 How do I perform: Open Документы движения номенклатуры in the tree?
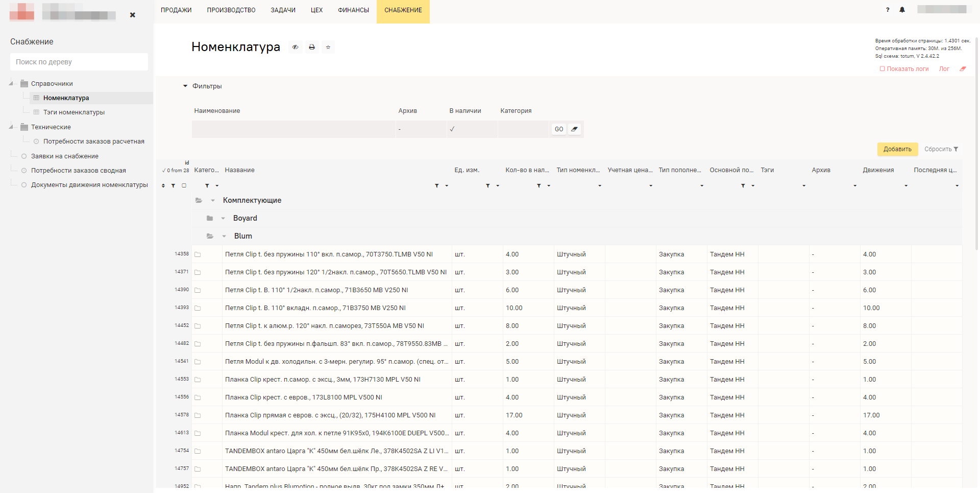89,185
